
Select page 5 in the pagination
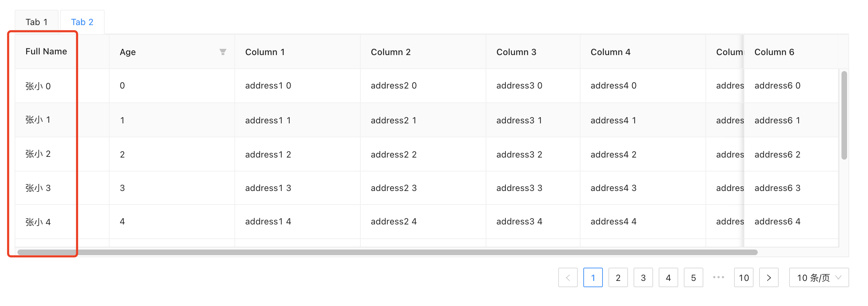[x=693, y=277]
